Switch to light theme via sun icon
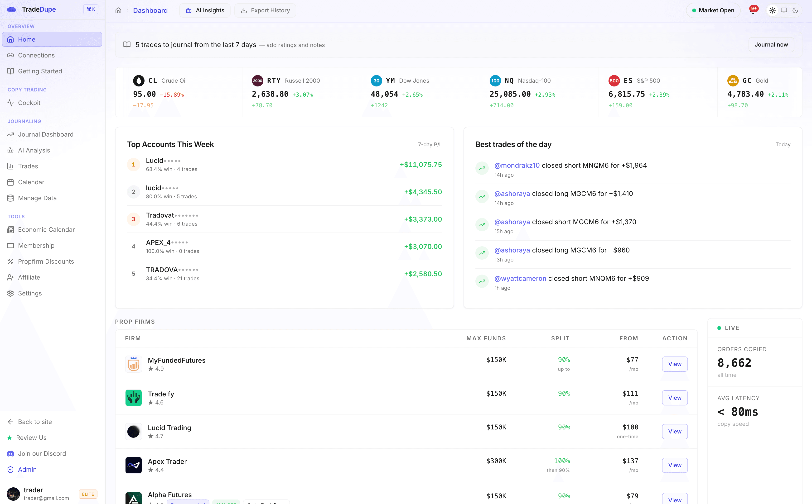812x504 pixels. (773, 10)
